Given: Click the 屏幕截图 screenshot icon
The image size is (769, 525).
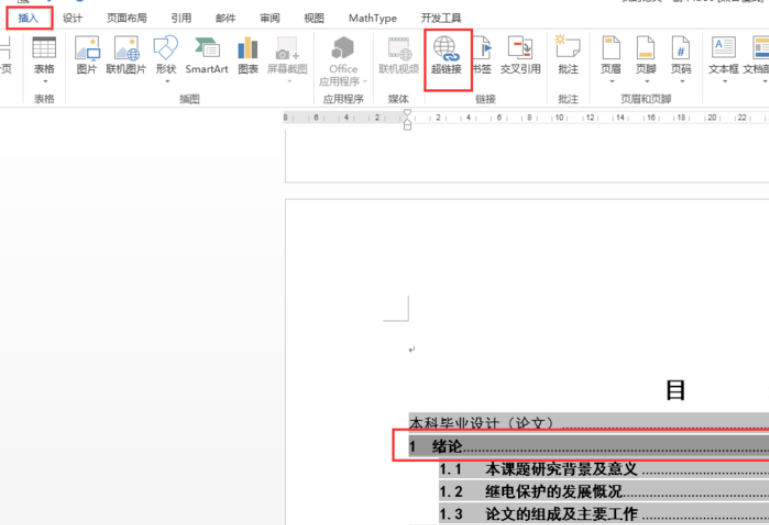Looking at the screenshot, I should tap(287, 48).
